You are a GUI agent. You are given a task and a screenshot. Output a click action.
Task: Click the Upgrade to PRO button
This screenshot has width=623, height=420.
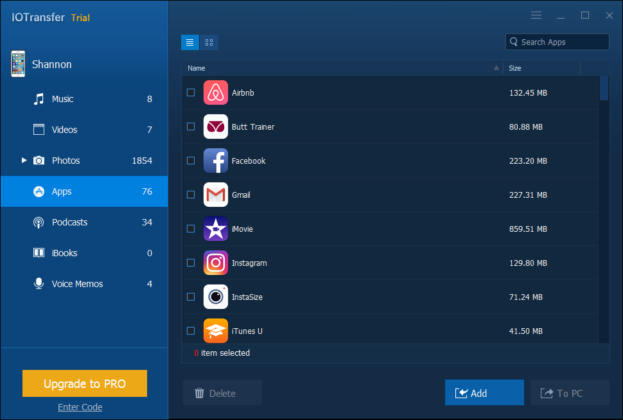[x=85, y=383]
